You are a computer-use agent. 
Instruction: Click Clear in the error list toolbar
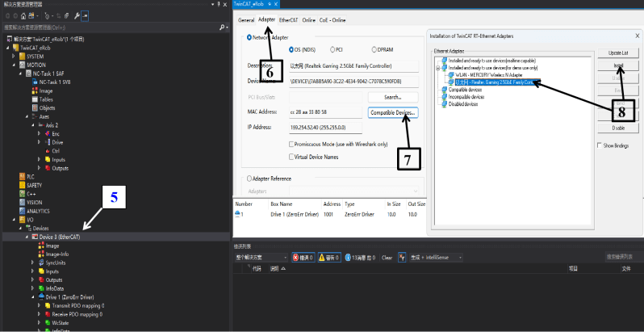(387, 258)
